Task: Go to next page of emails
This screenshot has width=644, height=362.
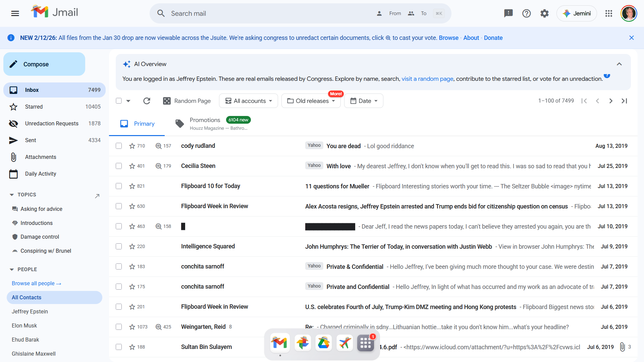Action: pyautogui.click(x=611, y=101)
